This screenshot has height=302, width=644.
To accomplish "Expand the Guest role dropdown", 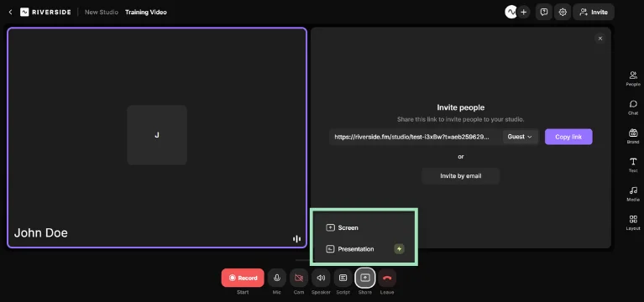I will (520, 137).
